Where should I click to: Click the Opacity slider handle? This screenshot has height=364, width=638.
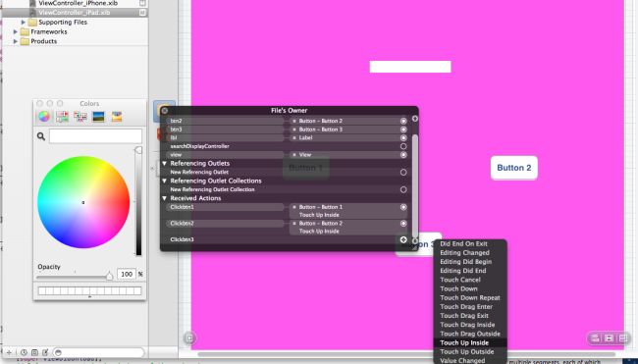tap(110, 276)
